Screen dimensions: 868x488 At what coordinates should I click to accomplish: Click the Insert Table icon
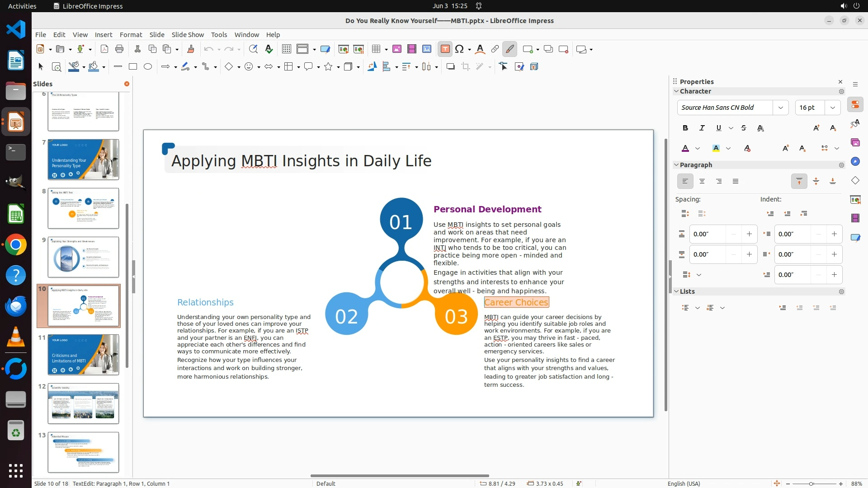click(x=376, y=49)
